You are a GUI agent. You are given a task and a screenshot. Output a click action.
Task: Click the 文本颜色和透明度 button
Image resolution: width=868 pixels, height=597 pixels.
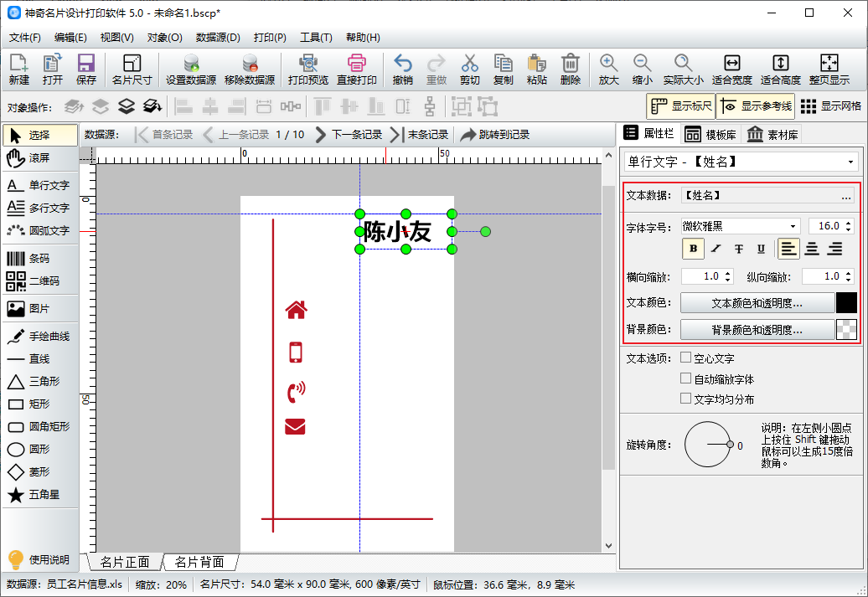pyautogui.click(x=757, y=303)
